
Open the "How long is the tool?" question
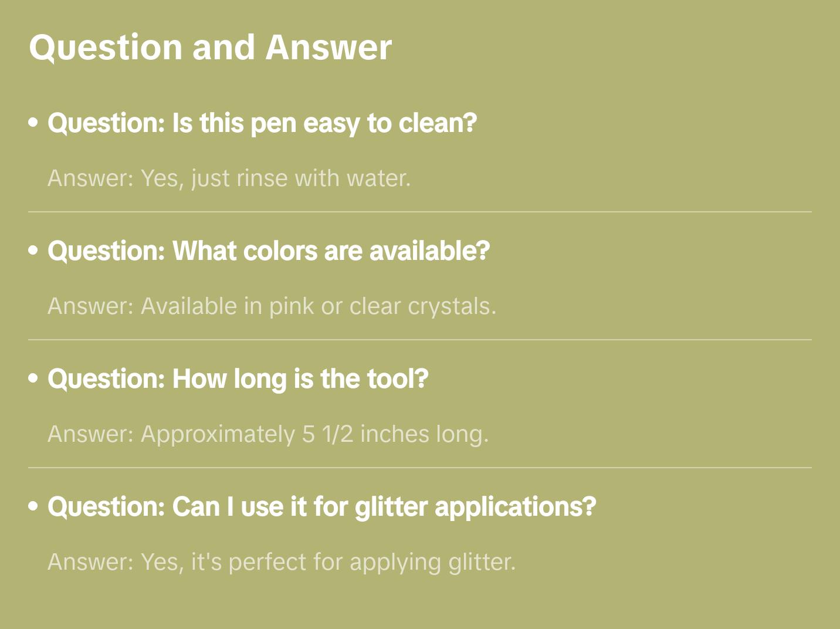[238, 379]
